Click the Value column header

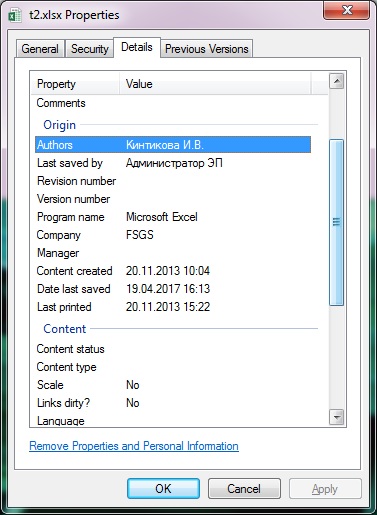(x=215, y=84)
